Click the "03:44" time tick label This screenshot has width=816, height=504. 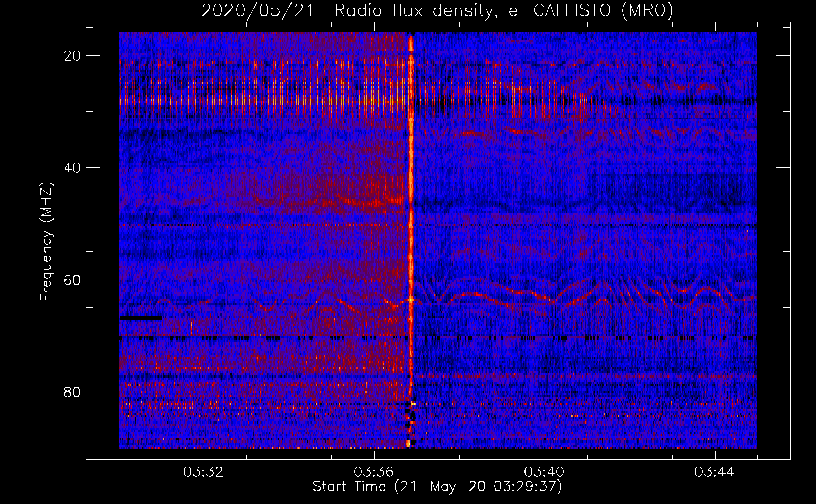(715, 473)
